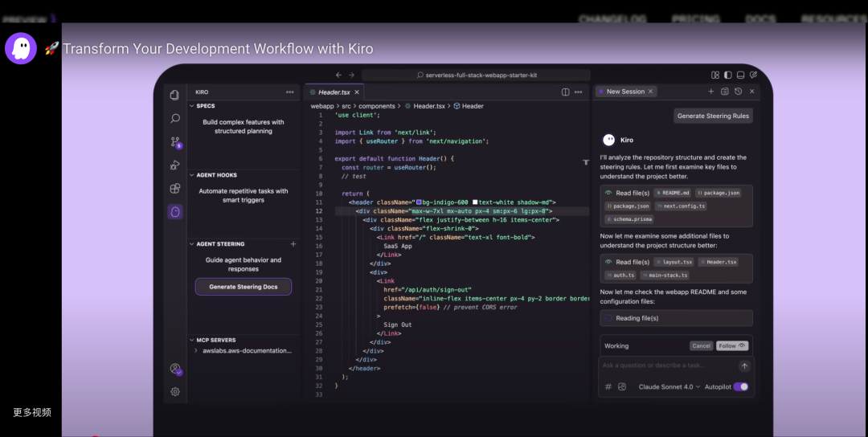Close the Header.tsx editor tab

(357, 92)
